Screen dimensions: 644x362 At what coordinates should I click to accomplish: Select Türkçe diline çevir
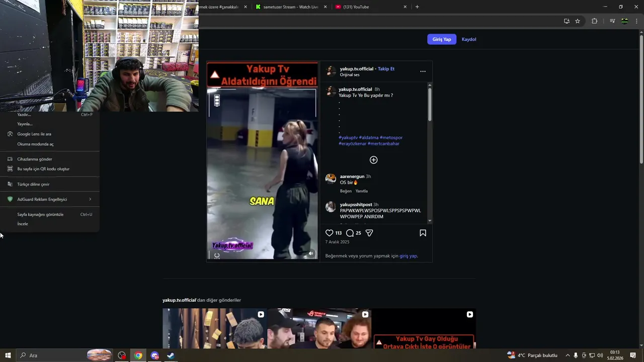[x=50, y=185]
